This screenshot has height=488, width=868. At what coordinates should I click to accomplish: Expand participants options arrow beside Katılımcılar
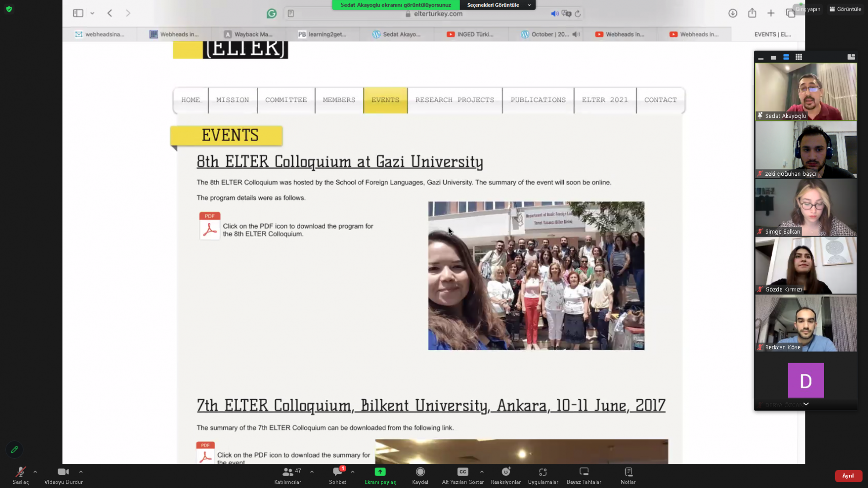(312, 472)
